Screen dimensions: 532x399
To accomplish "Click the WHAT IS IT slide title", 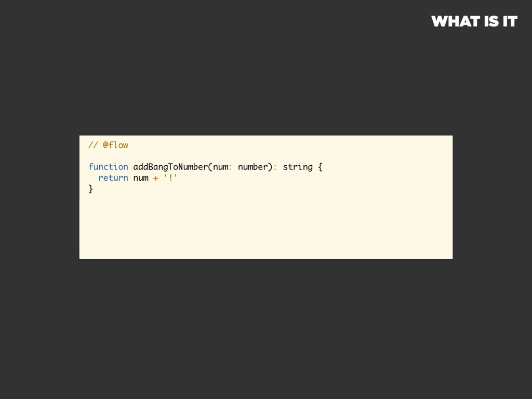I will pos(474,21).
